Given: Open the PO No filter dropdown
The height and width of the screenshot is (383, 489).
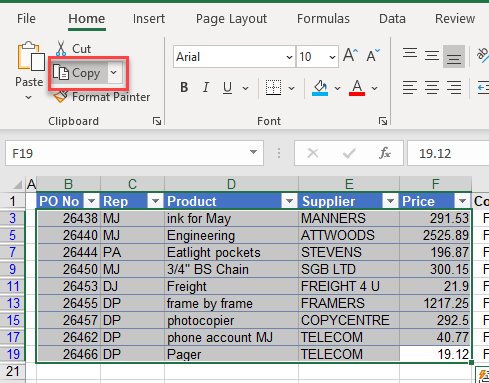Looking at the screenshot, I should click(x=91, y=201).
